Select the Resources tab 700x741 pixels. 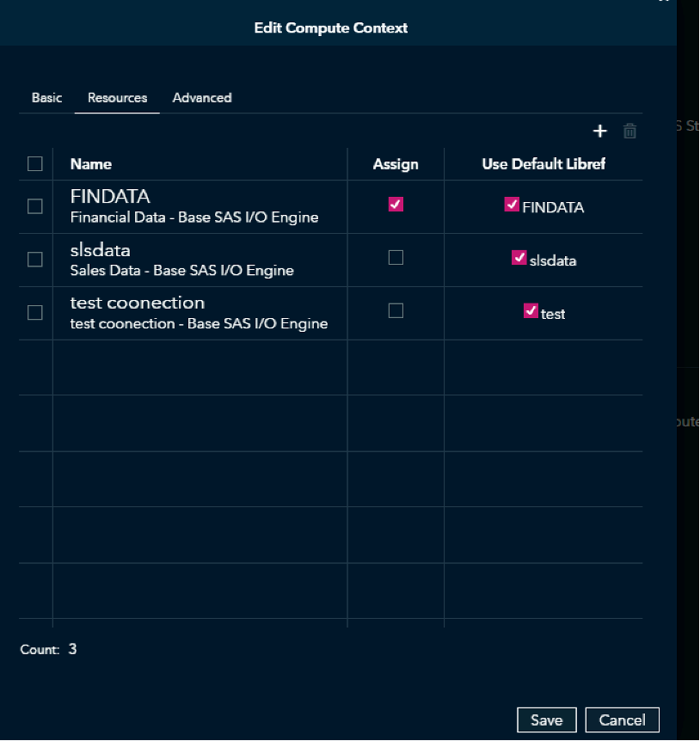tap(117, 97)
